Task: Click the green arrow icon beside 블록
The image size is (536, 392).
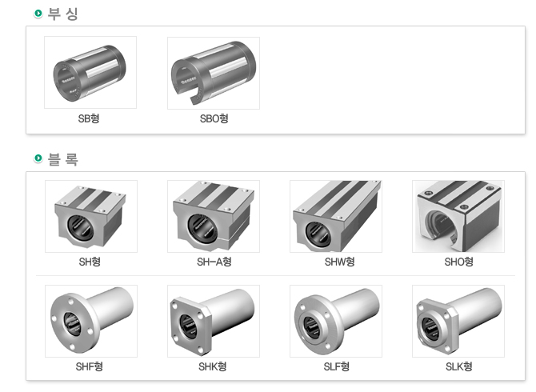Action: 38,158
